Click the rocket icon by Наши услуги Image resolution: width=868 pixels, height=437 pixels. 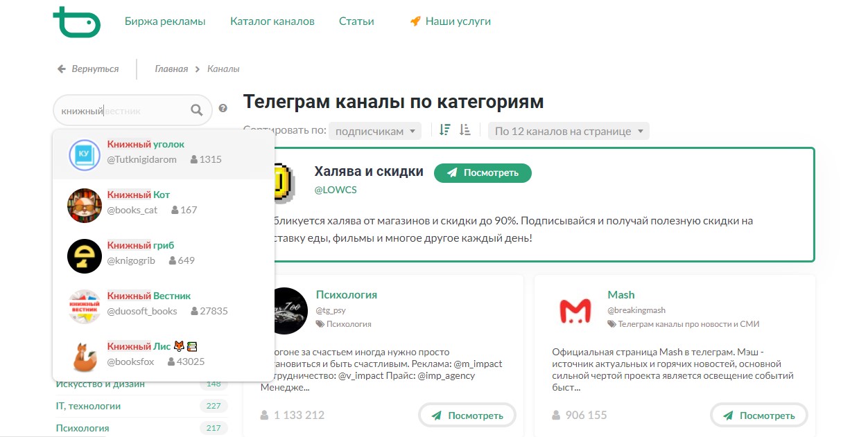(415, 21)
